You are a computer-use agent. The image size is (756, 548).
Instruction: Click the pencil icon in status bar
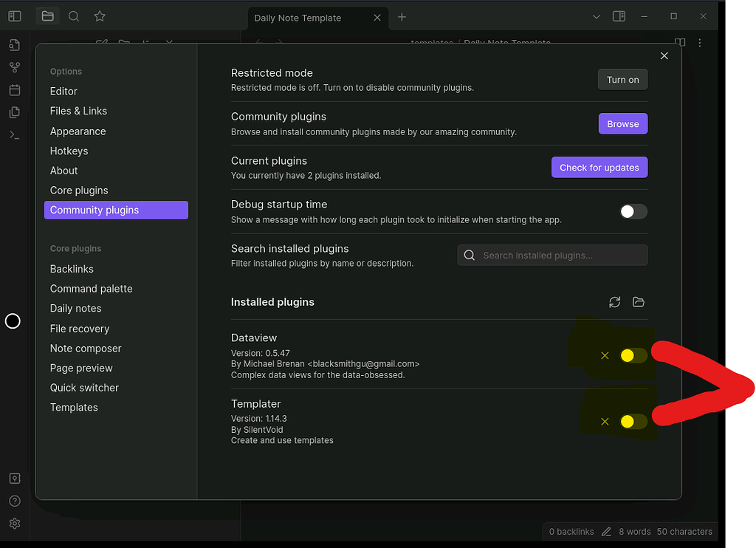[x=607, y=532]
